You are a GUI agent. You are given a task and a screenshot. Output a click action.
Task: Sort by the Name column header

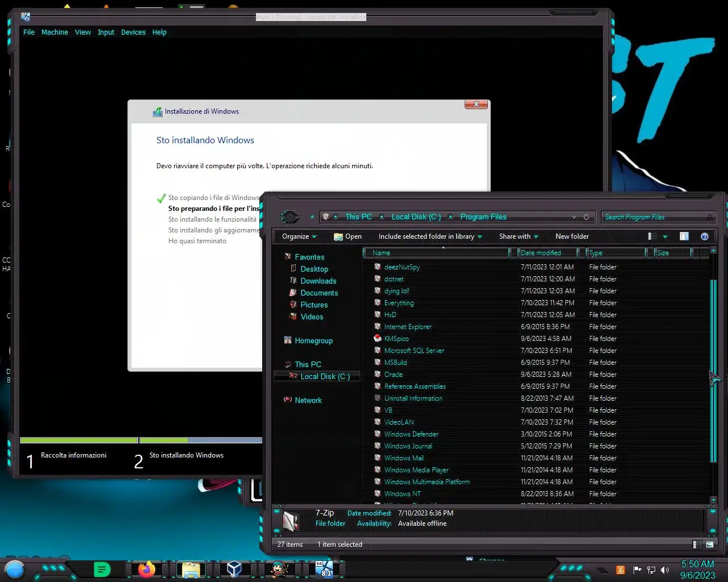[436, 253]
